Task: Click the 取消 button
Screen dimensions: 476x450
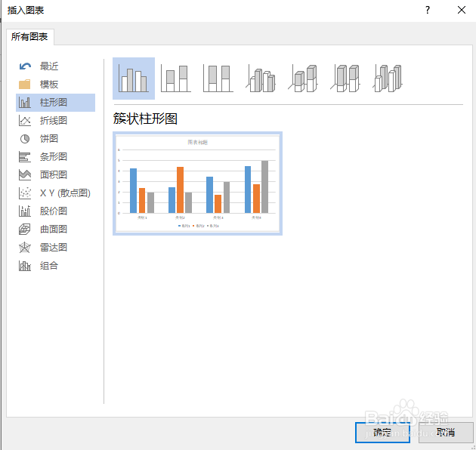Action: click(446, 433)
